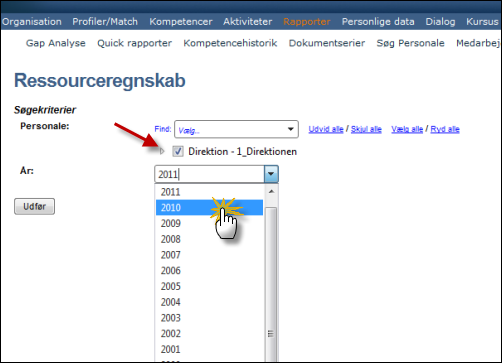Image resolution: width=502 pixels, height=363 pixels.
Task: Expand the Direktion tree node triangle
Action: (162, 151)
